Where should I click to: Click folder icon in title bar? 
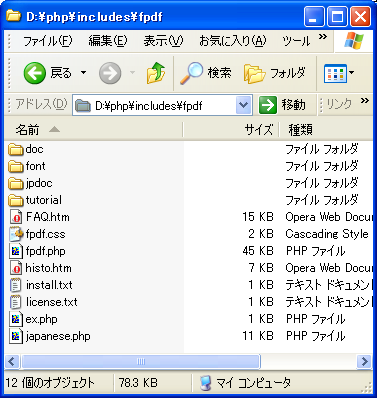click(13, 16)
